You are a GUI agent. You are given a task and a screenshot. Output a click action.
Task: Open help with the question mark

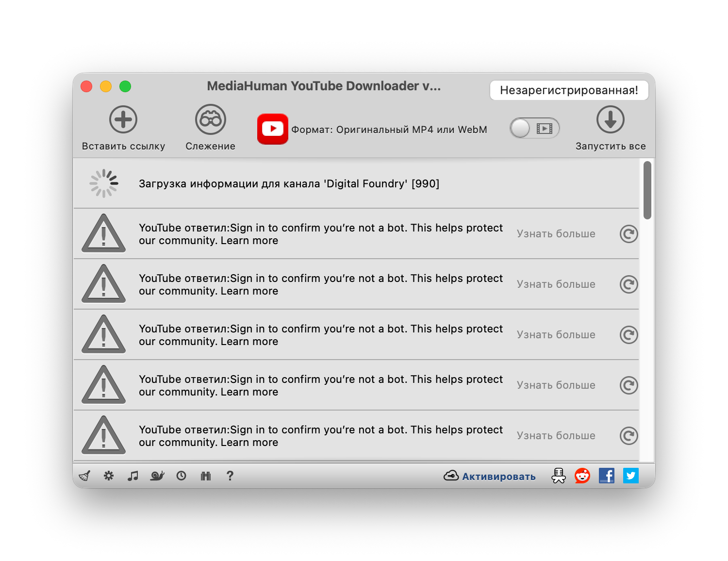[x=230, y=476]
